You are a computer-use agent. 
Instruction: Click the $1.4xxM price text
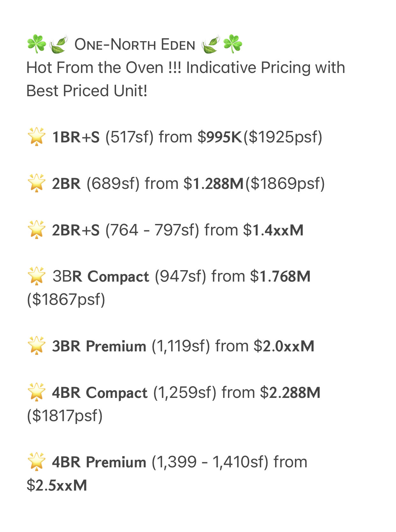tap(273, 230)
